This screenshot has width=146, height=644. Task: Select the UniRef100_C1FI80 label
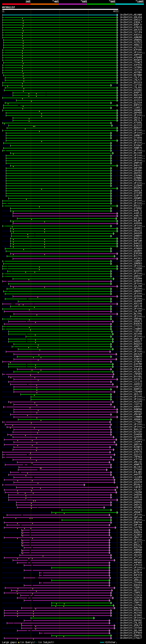[131, 85]
